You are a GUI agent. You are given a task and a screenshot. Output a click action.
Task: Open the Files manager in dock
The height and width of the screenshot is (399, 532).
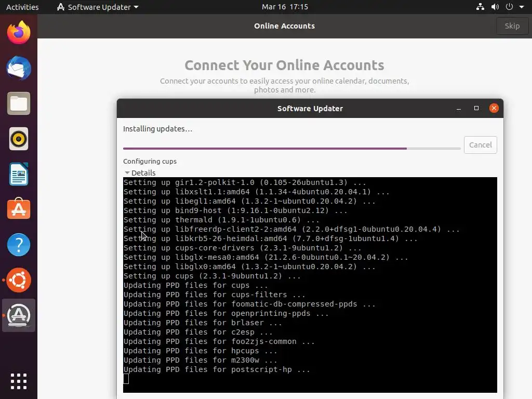(19, 103)
